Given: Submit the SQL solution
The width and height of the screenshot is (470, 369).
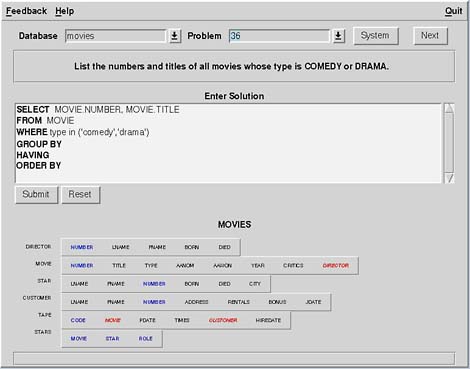Looking at the screenshot, I should 36,194.
